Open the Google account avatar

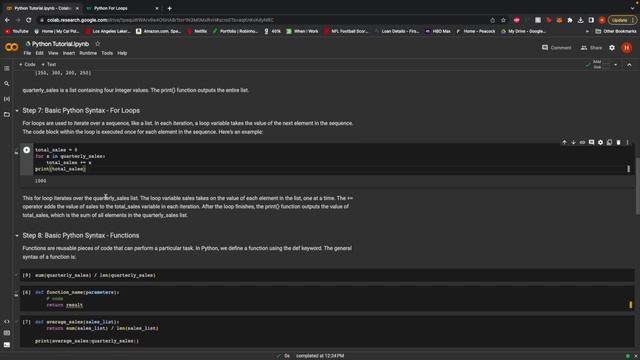[x=627, y=48]
